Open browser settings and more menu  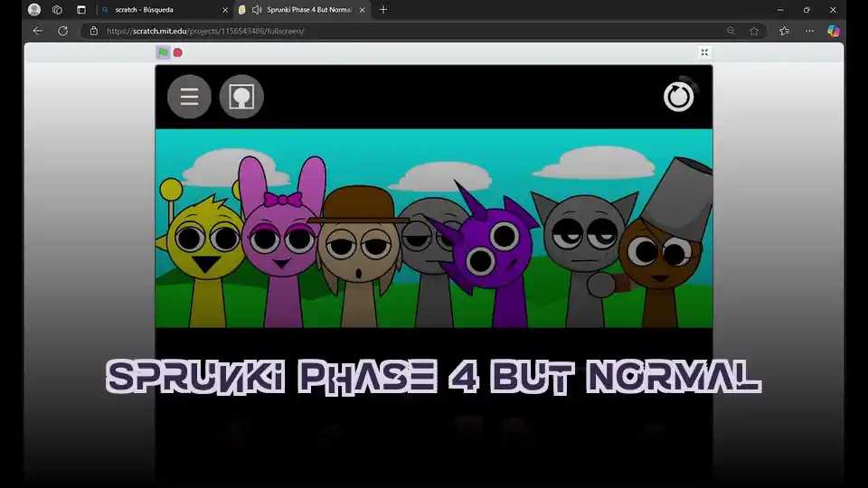(x=809, y=31)
